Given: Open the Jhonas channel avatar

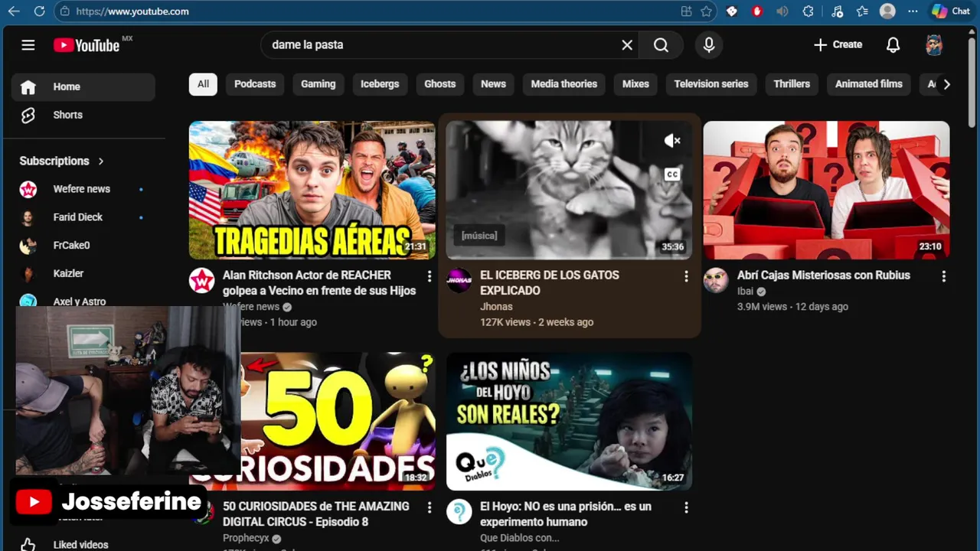Looking at the screenshot, I should [x=459, y=280].
